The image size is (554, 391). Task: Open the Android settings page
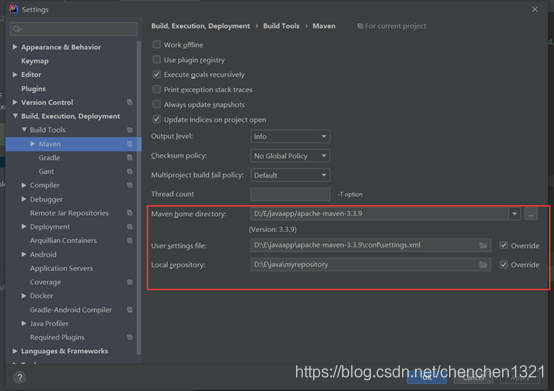pos(43,254)
